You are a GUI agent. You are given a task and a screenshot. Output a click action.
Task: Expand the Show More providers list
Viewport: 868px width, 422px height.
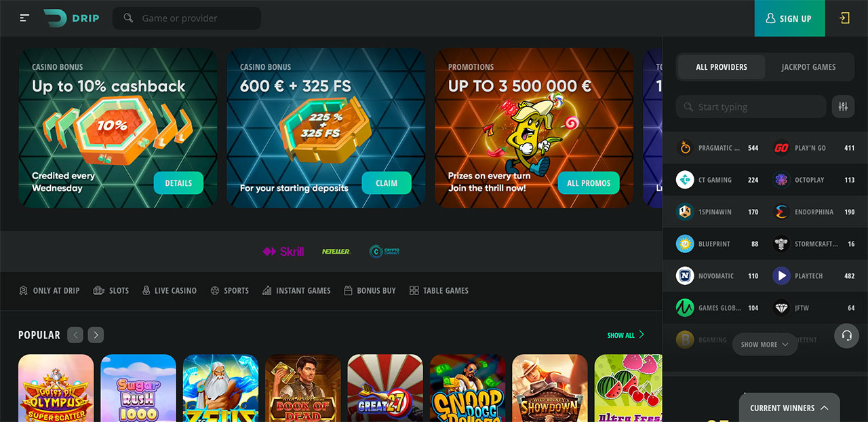pyautogui.click(x=765, y=344)
